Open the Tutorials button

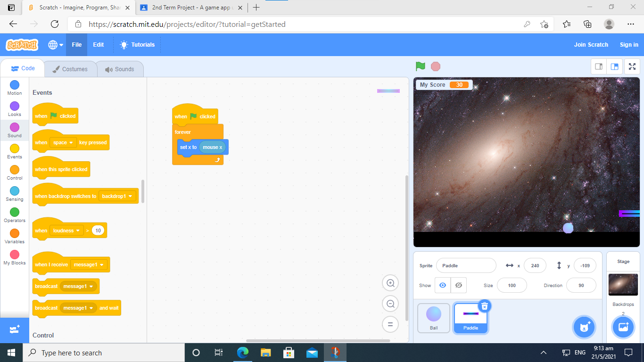click(137, 45)
